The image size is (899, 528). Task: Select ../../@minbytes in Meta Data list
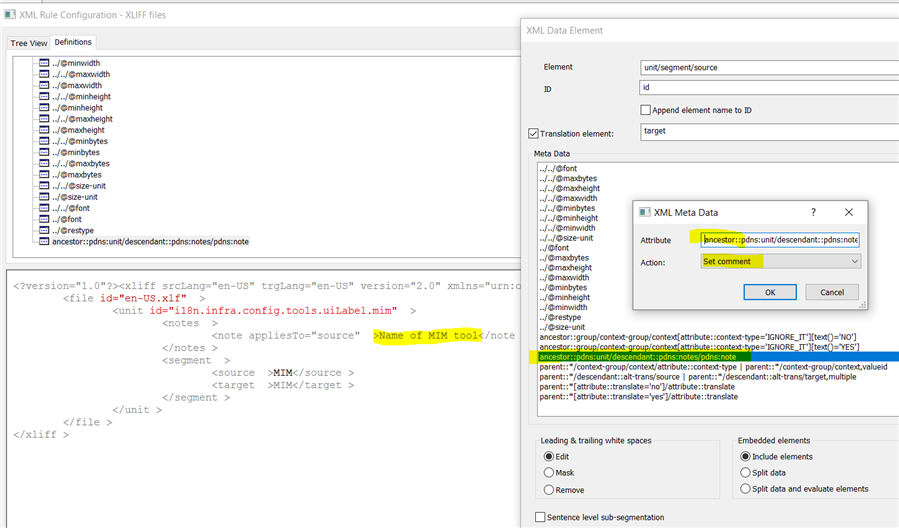pyautogui.click(x=567, y=208)
